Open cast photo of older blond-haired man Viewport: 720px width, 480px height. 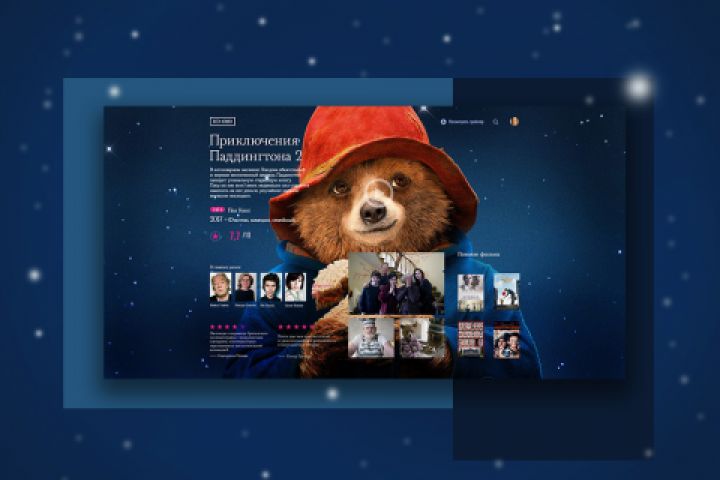pyautogui.click(x=221, y=287)
